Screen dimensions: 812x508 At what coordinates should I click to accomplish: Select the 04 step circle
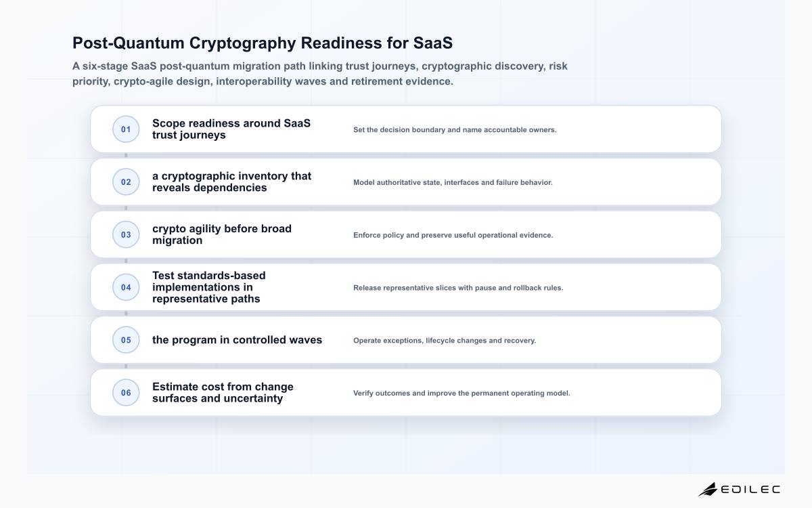point(126,287)
